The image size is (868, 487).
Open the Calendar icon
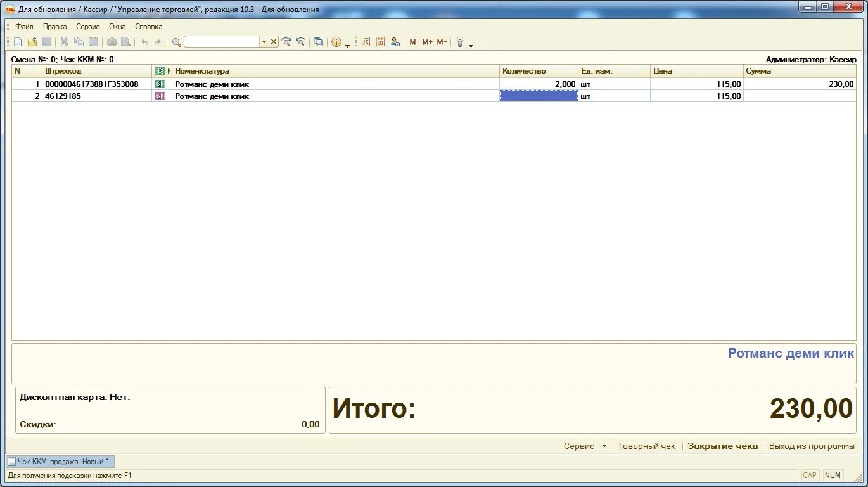[x=380, y=42]
